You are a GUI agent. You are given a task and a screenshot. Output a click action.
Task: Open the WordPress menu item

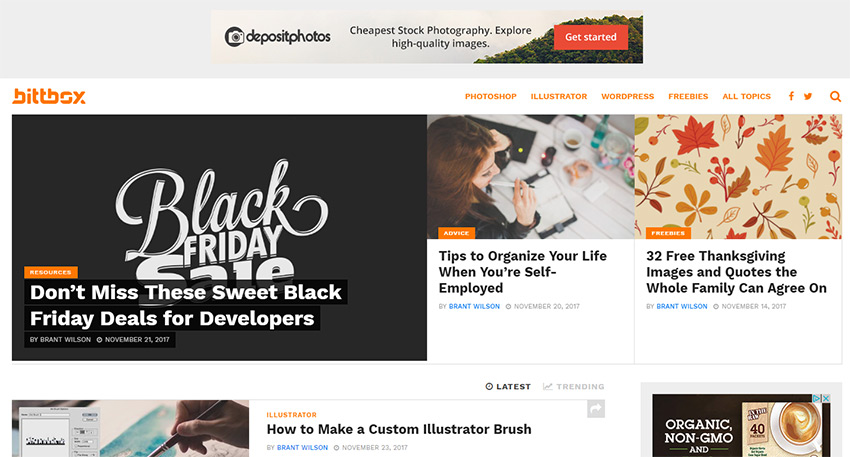pyautogui.click(x=628, y=96)
